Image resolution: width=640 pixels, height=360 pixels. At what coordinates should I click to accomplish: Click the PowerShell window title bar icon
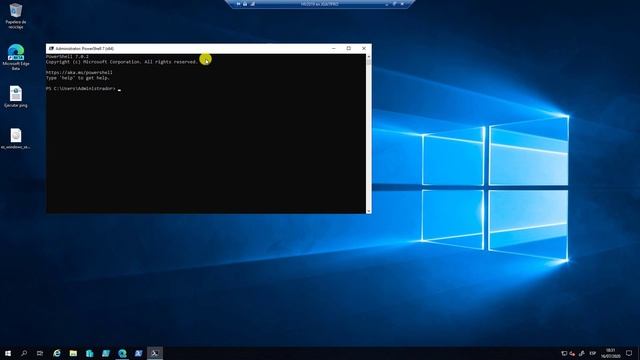click(x=51, y=48)
